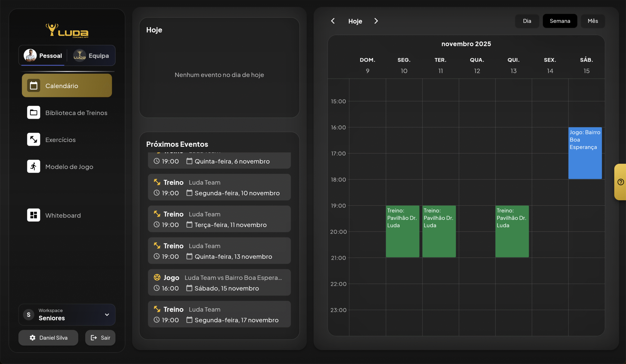Open the Biblioteca de Treinos folder icon

pos(34,113)
